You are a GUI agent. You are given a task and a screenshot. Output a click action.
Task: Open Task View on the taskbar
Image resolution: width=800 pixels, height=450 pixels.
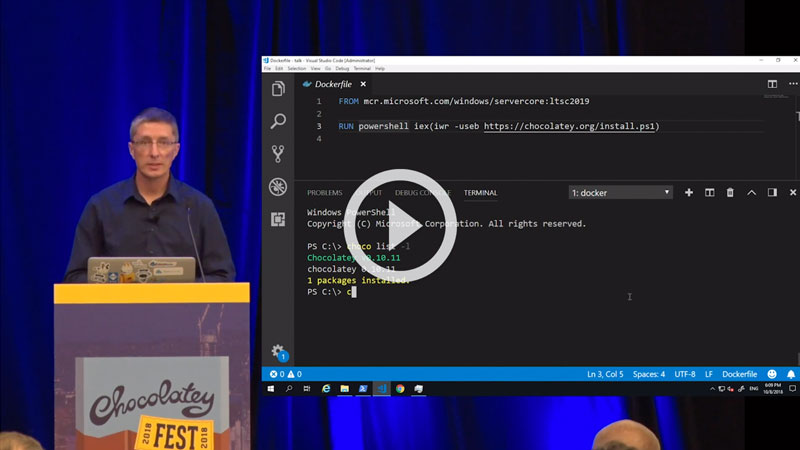307,389
